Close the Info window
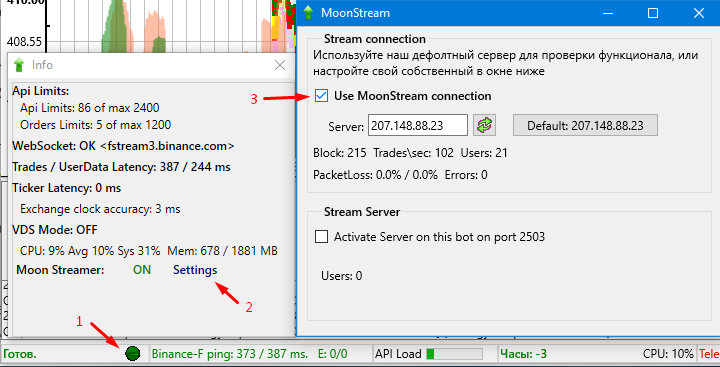The width and height of the screenshot is (720, 367). [x=280, y=65]
